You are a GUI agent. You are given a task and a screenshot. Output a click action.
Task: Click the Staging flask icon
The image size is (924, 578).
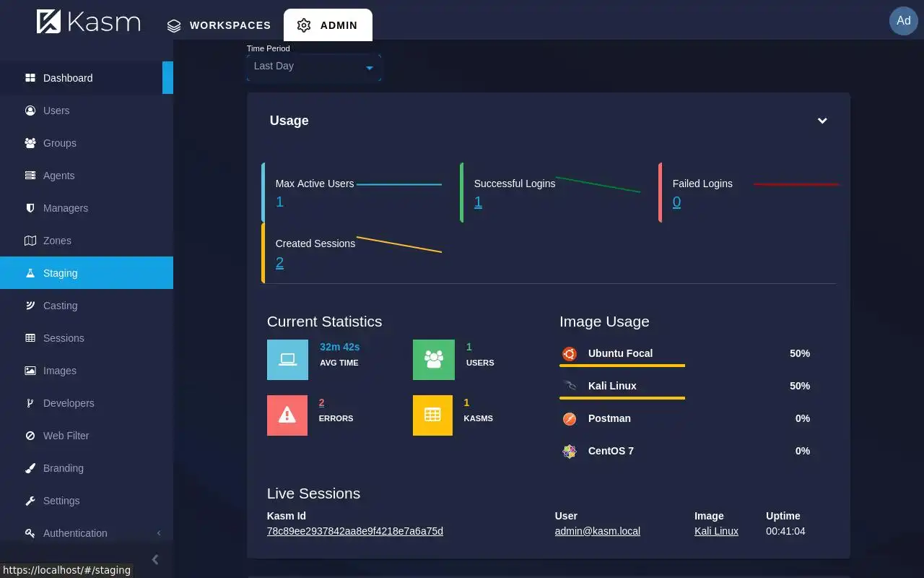coord(30,273)
